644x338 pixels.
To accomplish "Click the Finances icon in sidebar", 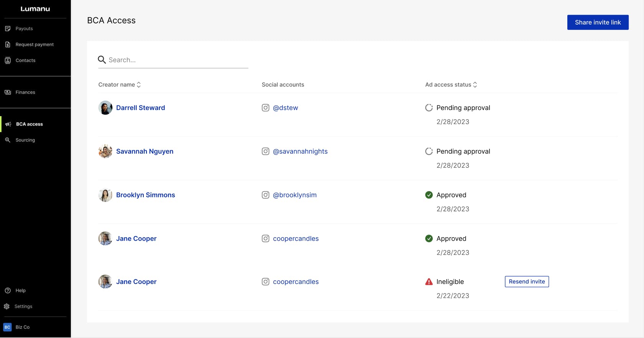I will tap(8, 92).
